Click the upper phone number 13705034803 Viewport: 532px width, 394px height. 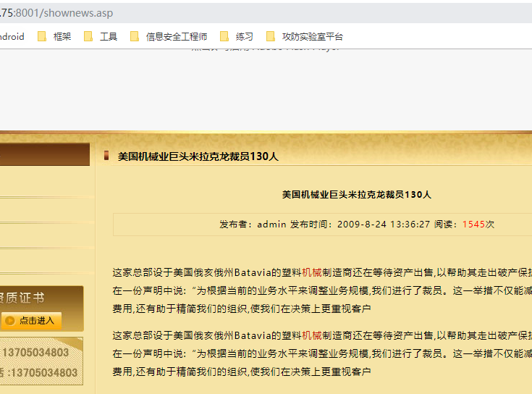click(x=35, y=353)
